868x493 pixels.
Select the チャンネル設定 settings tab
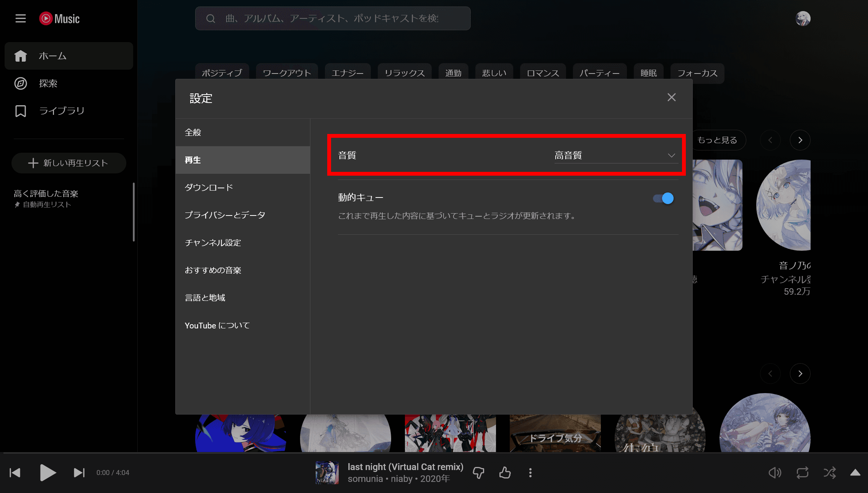pyautogui.click(x=243, y=243)
